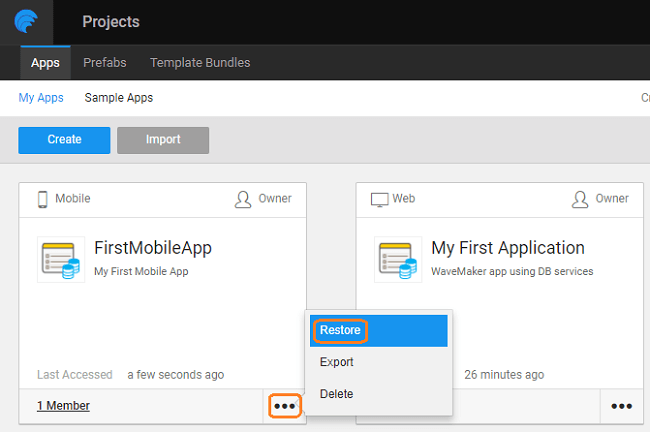650x432 pixels.
Task: Open the 1 Member link
Action: (63, 406)
